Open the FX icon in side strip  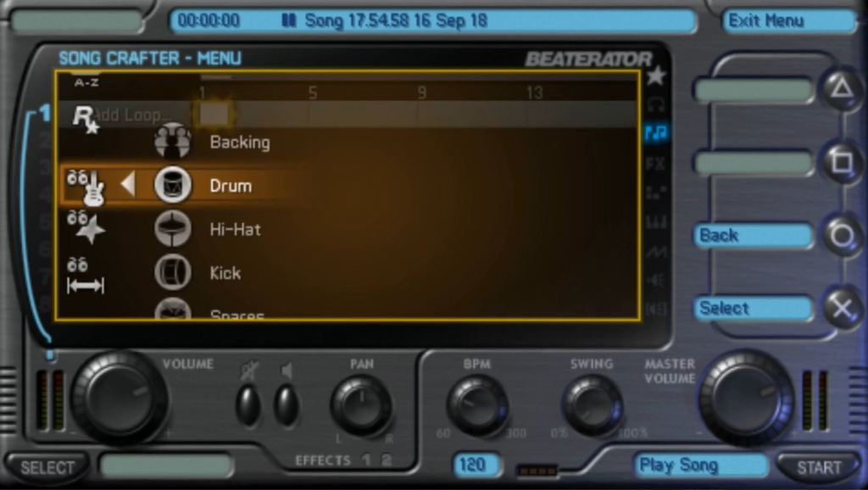pyautogui.click(x=656, y=164)
